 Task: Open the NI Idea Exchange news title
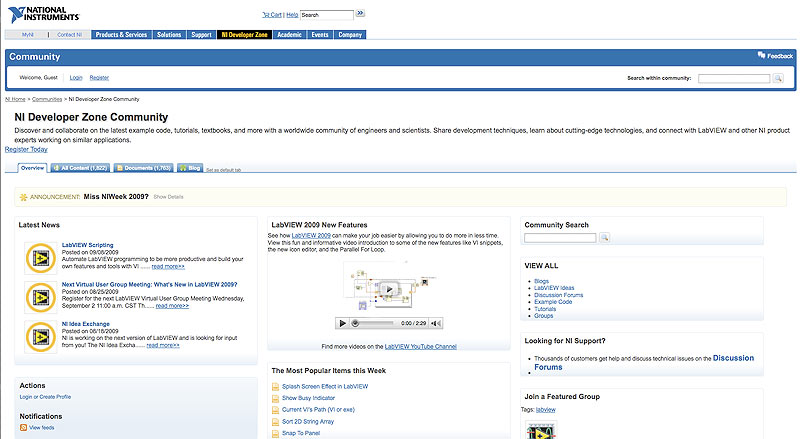[86, 324]
